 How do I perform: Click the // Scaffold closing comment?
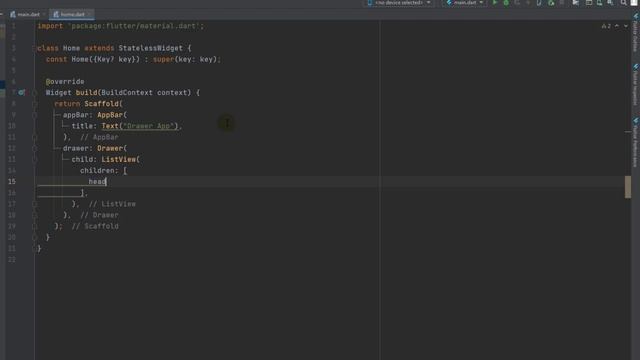coord(95,226)
